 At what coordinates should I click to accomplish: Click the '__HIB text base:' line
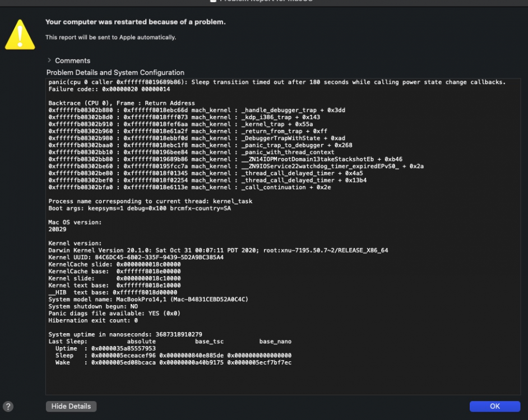tap(113, 292)
